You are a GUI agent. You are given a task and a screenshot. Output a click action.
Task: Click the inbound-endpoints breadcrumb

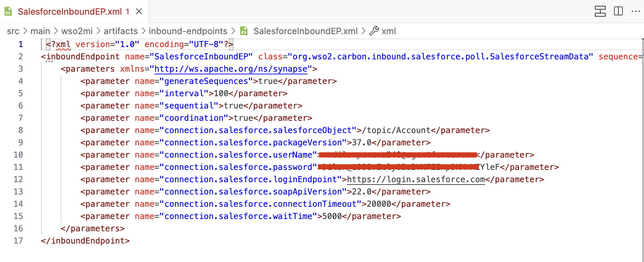point(188,31)
